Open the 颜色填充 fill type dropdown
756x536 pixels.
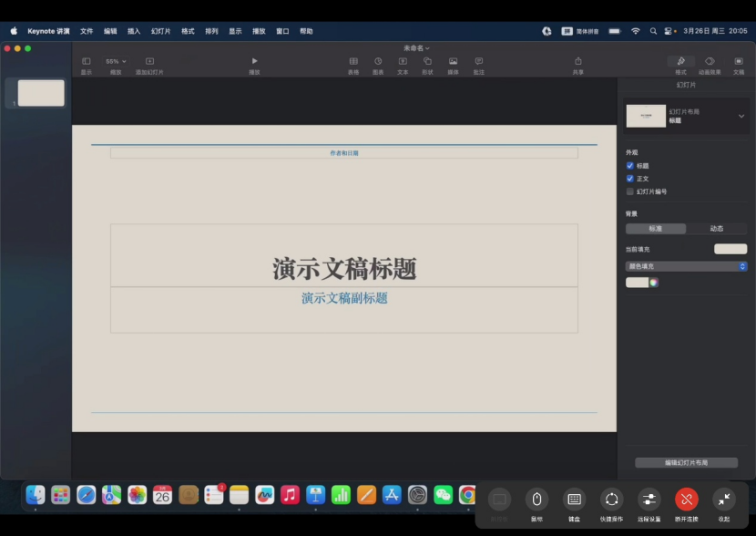tap(686, 266)
